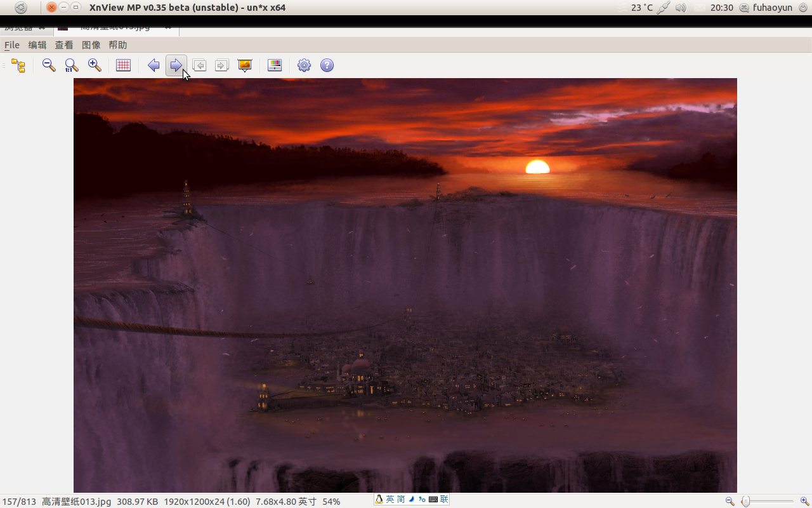Open the 20:30 clock menu
The height and width of the screenshot is (508, 812).
[722, 8]
